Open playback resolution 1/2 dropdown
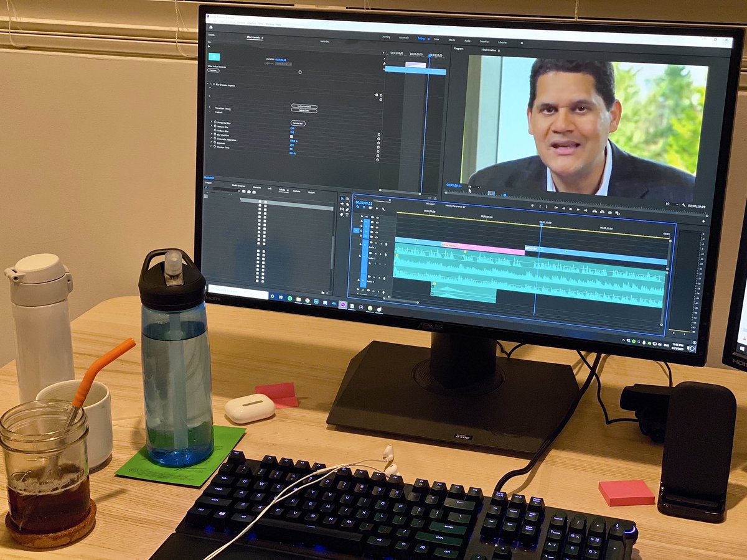The height and width of the screenshot is (560, 747). coord(670,204)
